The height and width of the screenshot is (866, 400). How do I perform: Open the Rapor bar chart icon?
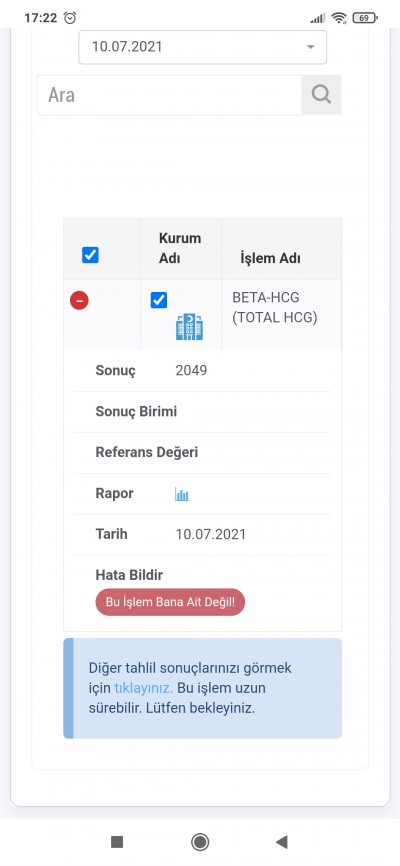[x=182, y=494]
